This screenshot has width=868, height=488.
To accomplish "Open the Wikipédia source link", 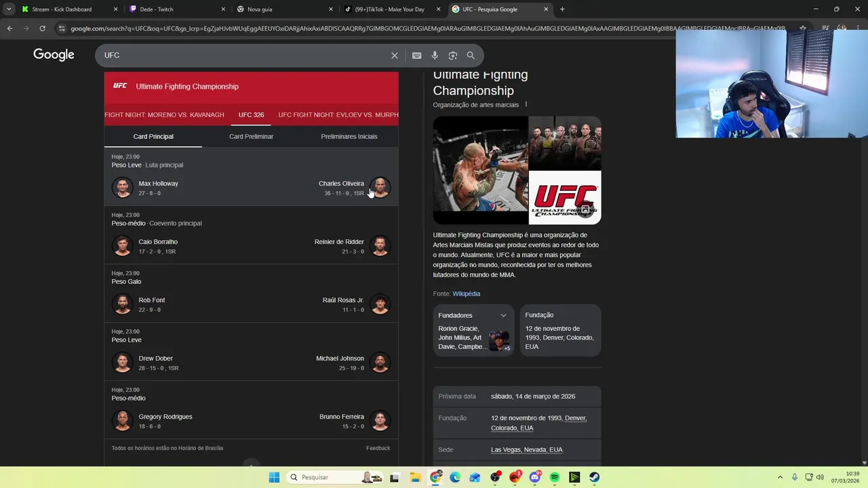I will click(466, 293).
